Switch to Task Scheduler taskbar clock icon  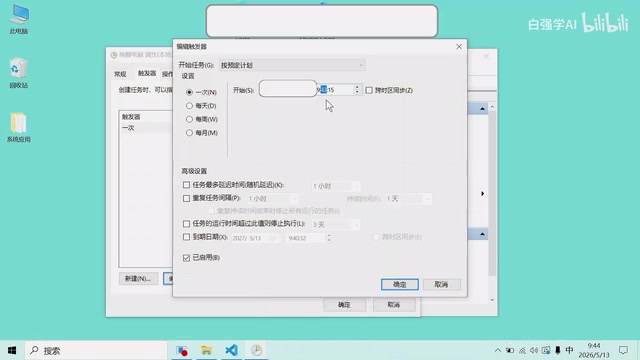tap(256, 351)
